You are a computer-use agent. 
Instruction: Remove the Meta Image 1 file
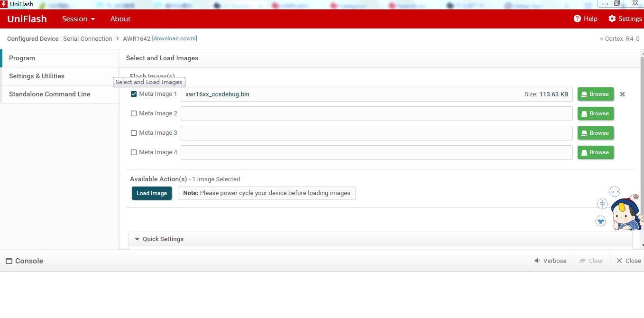click(x=622, y=94)
